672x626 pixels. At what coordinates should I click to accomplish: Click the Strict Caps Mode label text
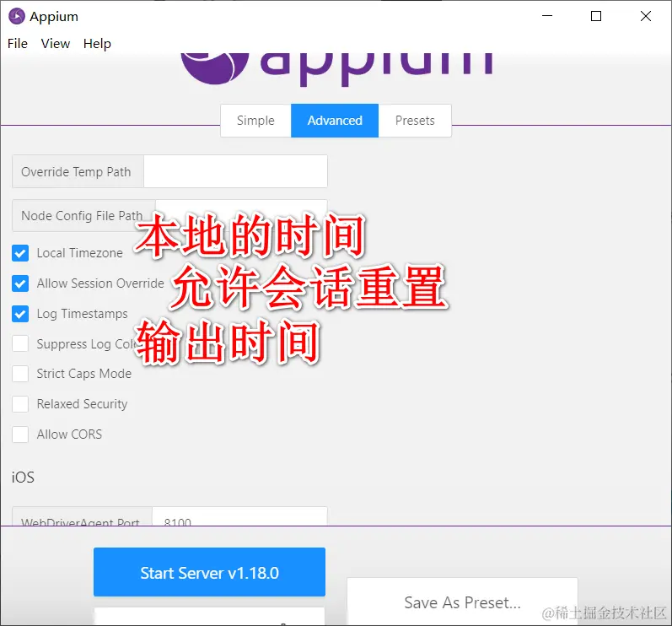point(84,374)
